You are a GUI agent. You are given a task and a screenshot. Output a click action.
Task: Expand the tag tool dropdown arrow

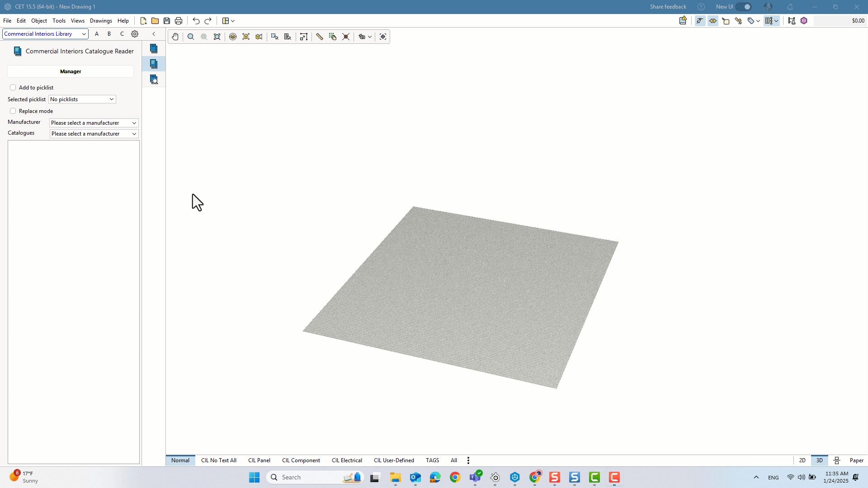(758, 21)
